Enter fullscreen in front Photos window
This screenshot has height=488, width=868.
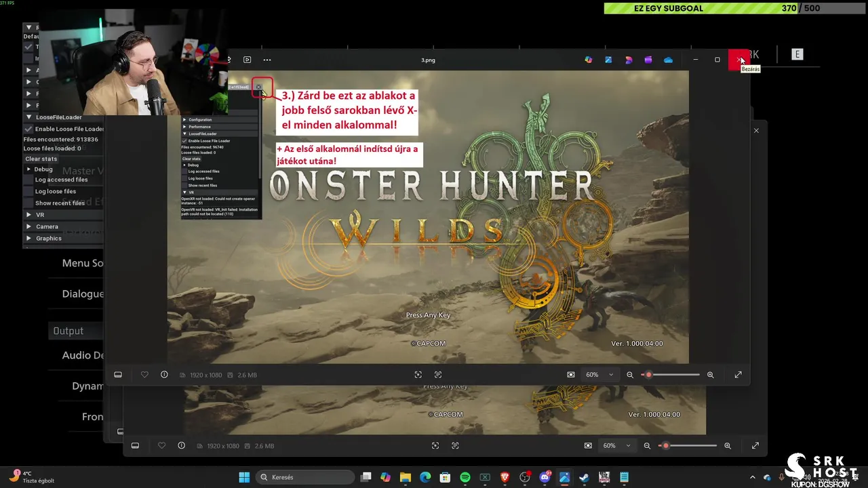click(x=738, y=375)
